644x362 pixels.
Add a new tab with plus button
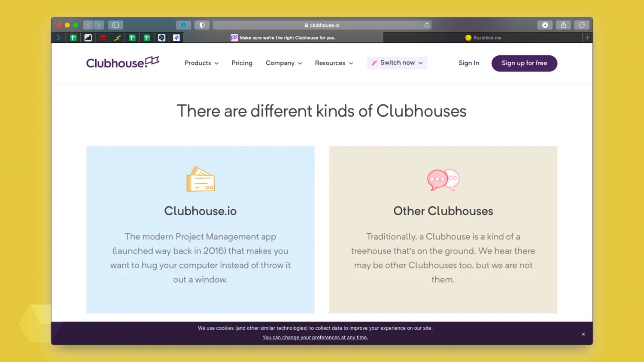(x=587, y=38)
